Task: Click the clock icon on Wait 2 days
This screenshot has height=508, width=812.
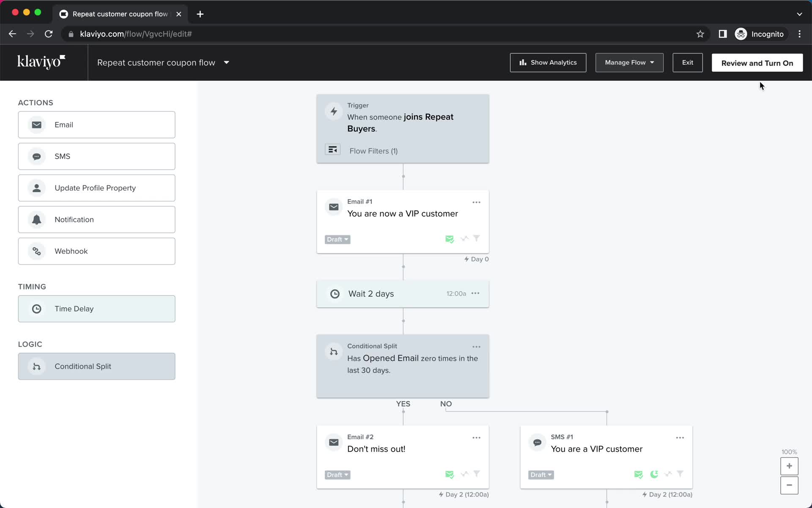Action: (335, 294)
